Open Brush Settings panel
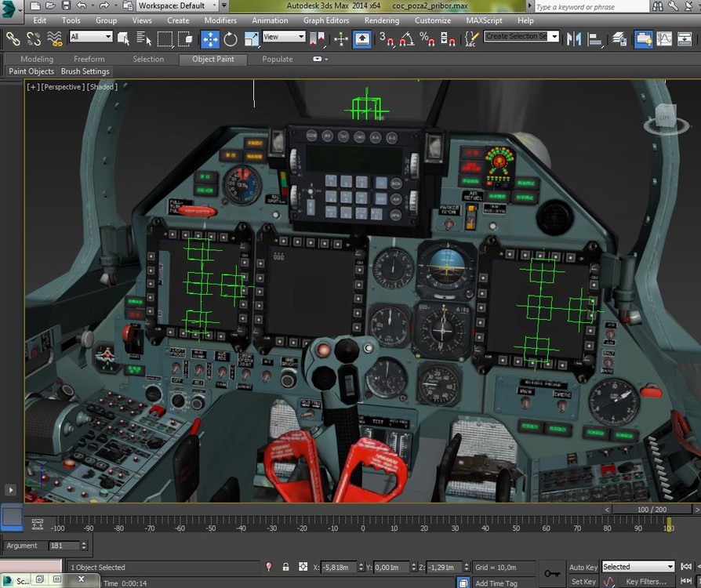This screenshot has width=701, height=588. coord(85,71)
